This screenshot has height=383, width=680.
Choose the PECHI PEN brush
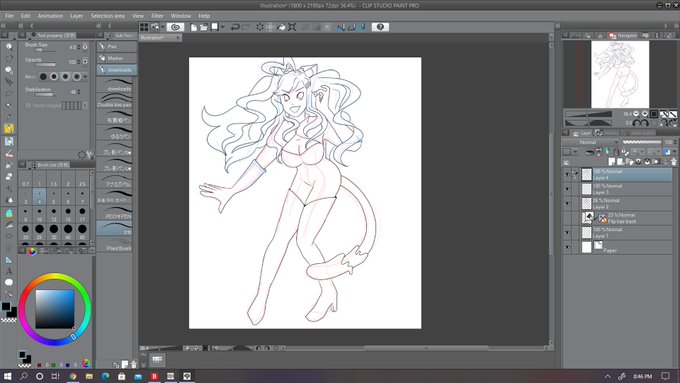point(114,213)
